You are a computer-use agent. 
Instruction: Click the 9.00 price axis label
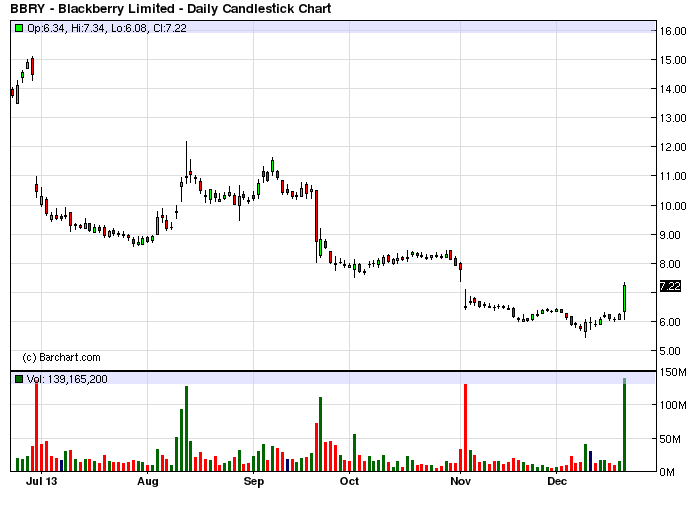coord(670,235)
